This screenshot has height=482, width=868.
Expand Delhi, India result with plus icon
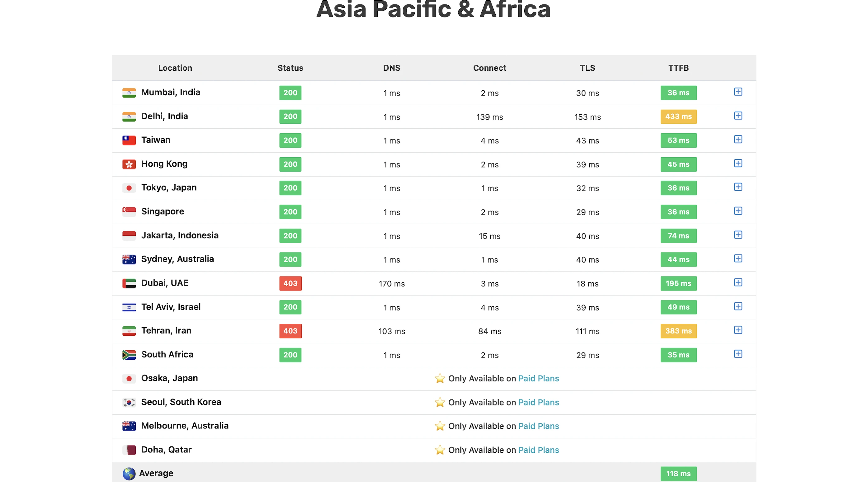[x=738, y=116]
